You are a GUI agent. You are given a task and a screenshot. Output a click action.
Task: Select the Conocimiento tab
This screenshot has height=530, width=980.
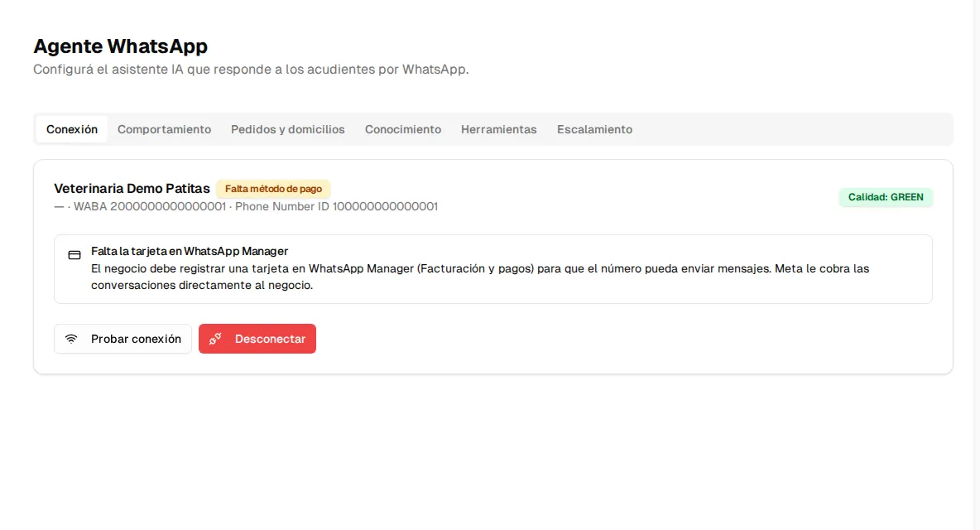(x=403, y=129)
